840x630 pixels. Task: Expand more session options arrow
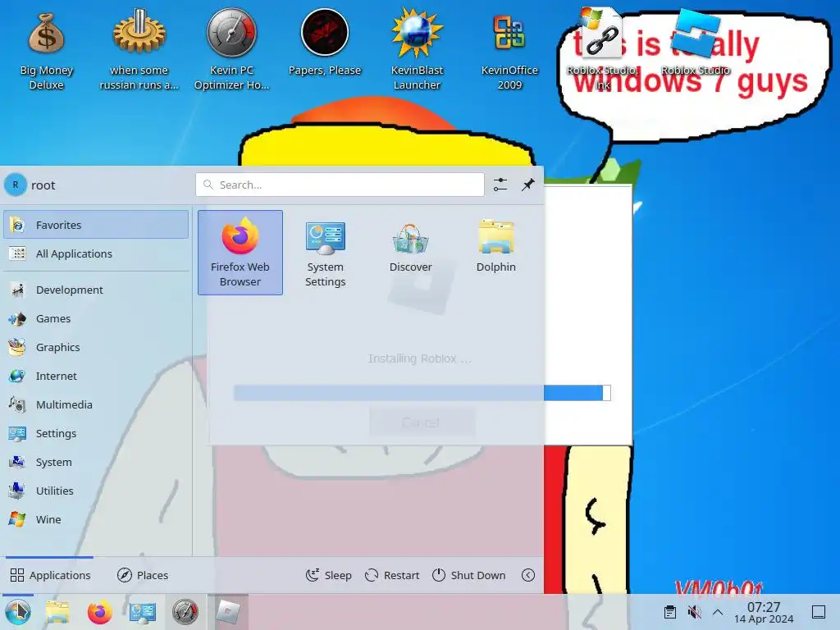[x=528, y=575]
